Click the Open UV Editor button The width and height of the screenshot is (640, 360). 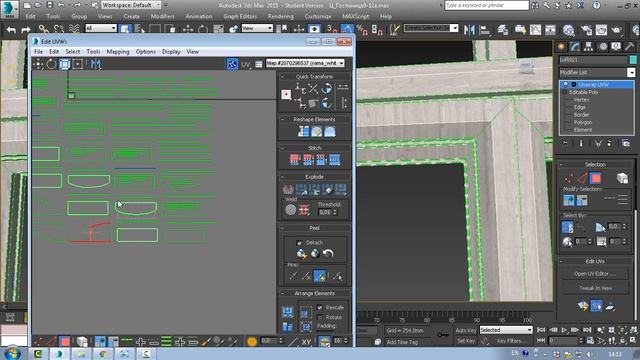[595, 273]
